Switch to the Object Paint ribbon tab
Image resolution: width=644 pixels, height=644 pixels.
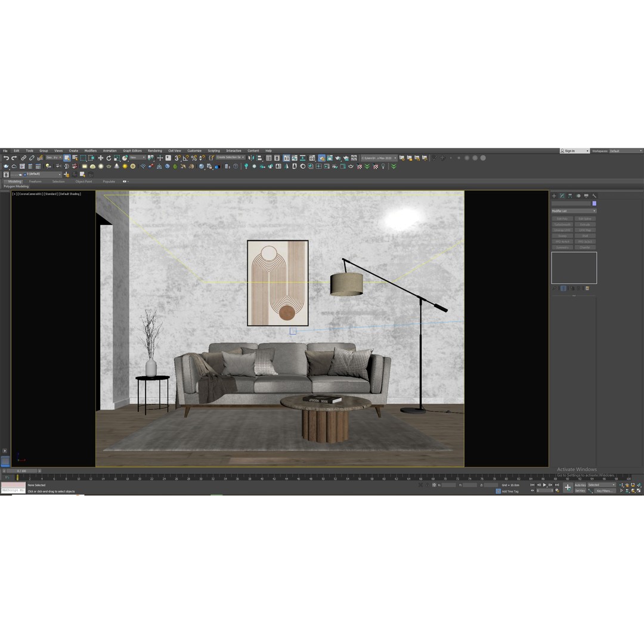[x=84, y=181]
